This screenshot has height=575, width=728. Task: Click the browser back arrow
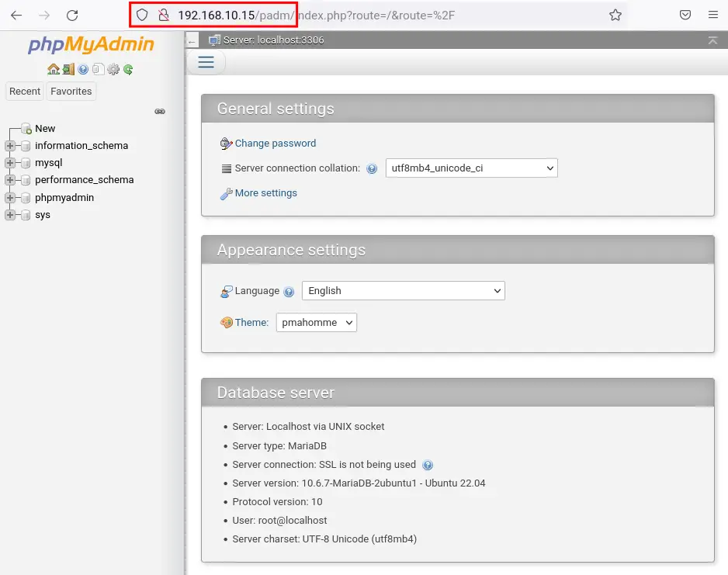pos(16,16)
